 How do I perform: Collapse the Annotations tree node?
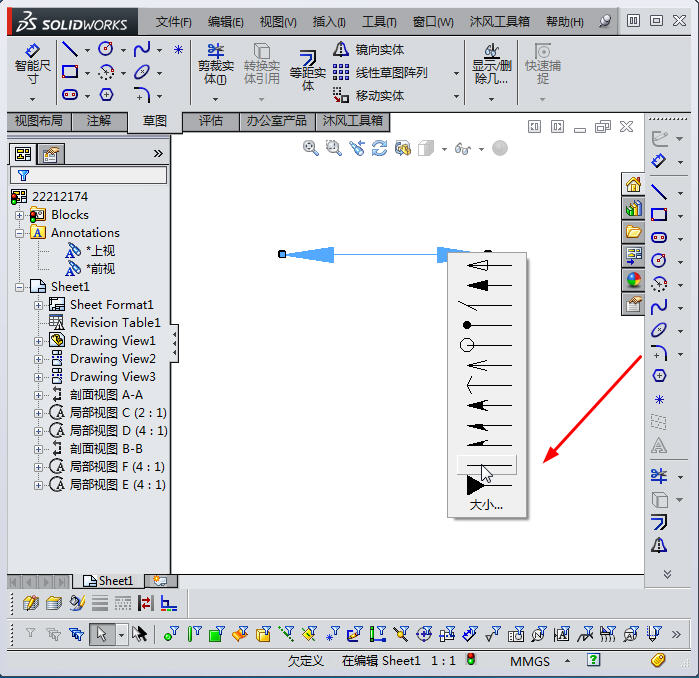click(20, 233)
